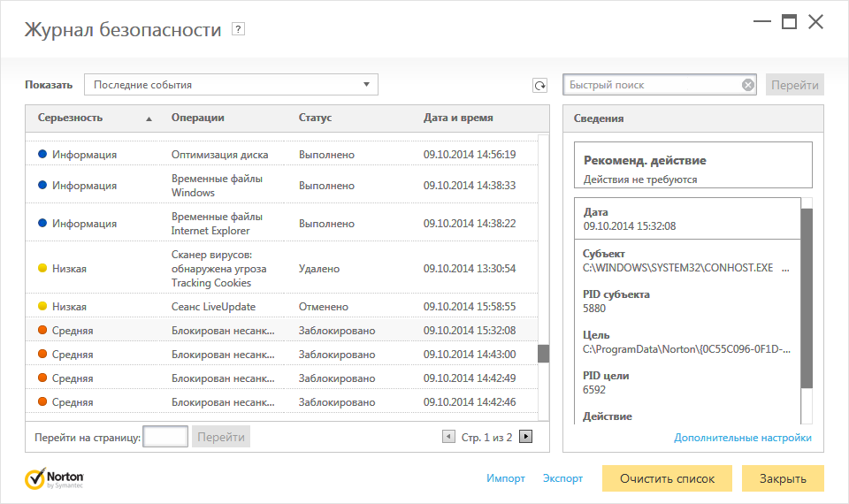Go to previous page arrow
The height and width of the screenshot is (504, 849).
[447, 437]
